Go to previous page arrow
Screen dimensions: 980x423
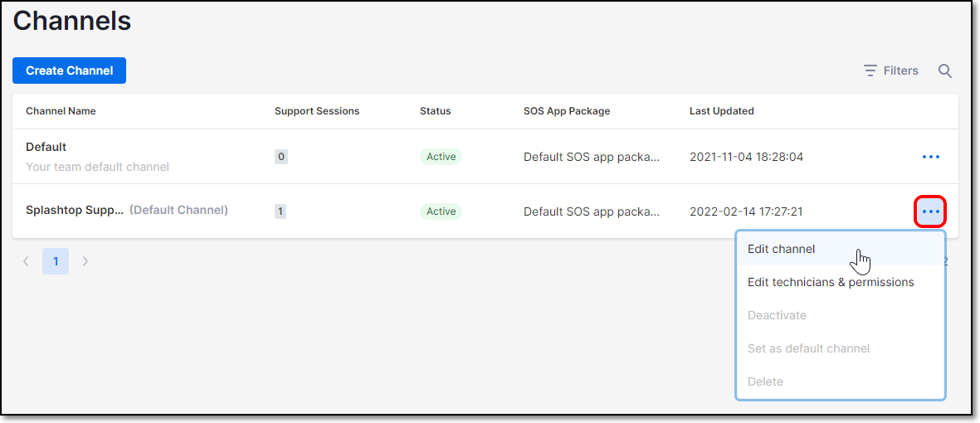(26, 261)
